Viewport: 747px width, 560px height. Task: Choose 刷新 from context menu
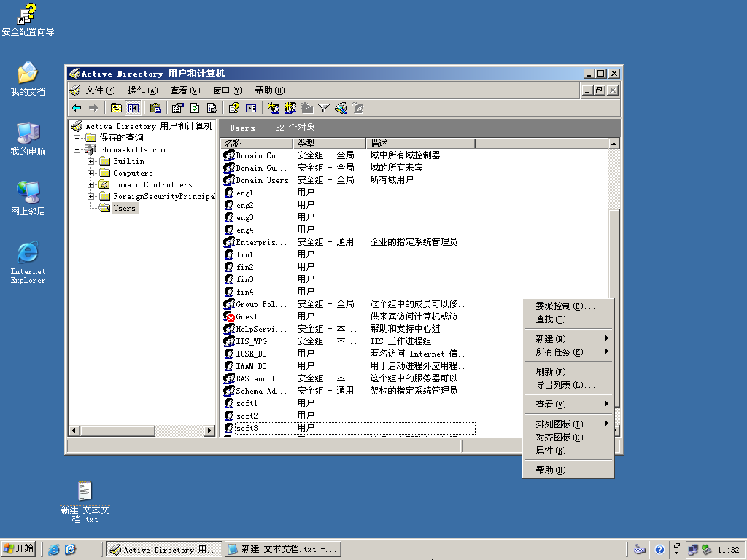[x=568, y=371]
